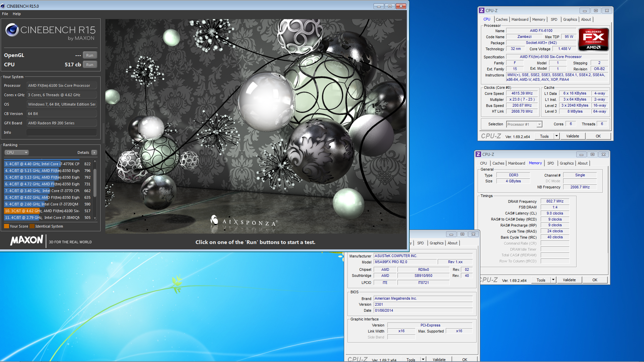Click the orange Your Score legend swatch
Viewport: 644px width, 362px height.
6,226
